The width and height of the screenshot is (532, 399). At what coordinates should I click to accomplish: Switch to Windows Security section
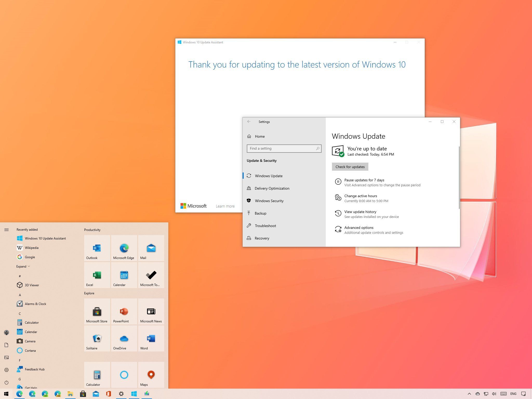click(x=269, y=201)
